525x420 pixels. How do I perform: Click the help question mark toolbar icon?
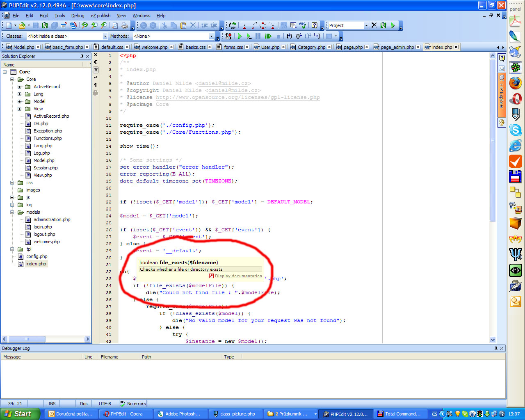tap(314, 25)
